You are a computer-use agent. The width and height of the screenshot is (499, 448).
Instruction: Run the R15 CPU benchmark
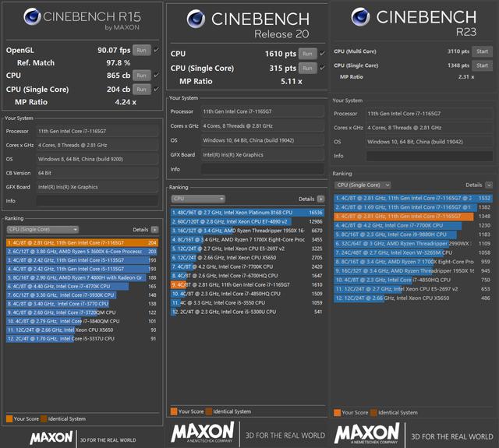tap(142, 76)
